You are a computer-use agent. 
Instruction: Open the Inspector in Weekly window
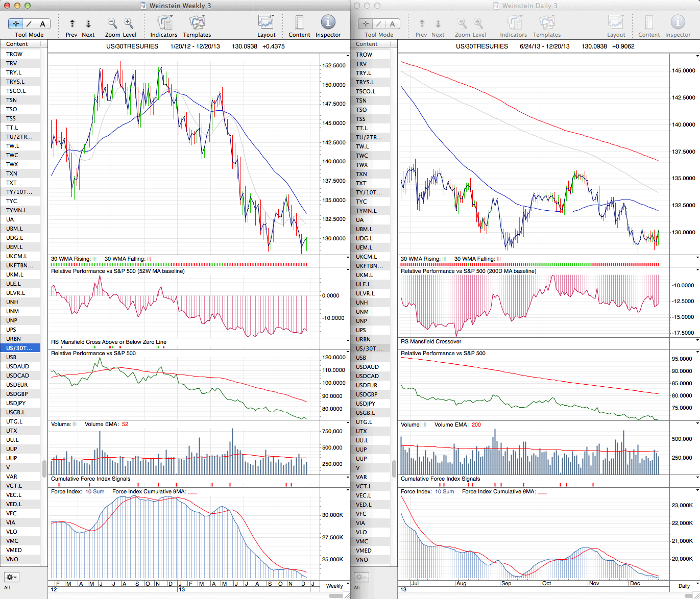coord(328,23)
